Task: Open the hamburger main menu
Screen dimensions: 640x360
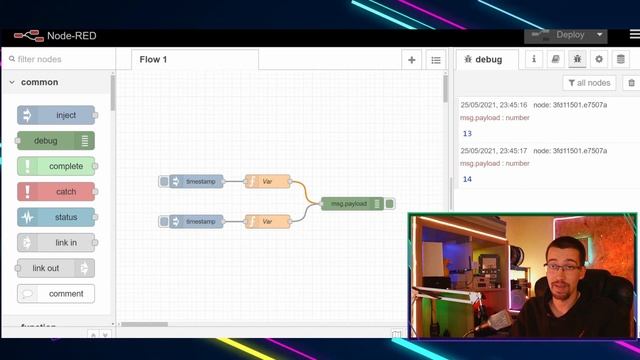Action: (635, 35)
